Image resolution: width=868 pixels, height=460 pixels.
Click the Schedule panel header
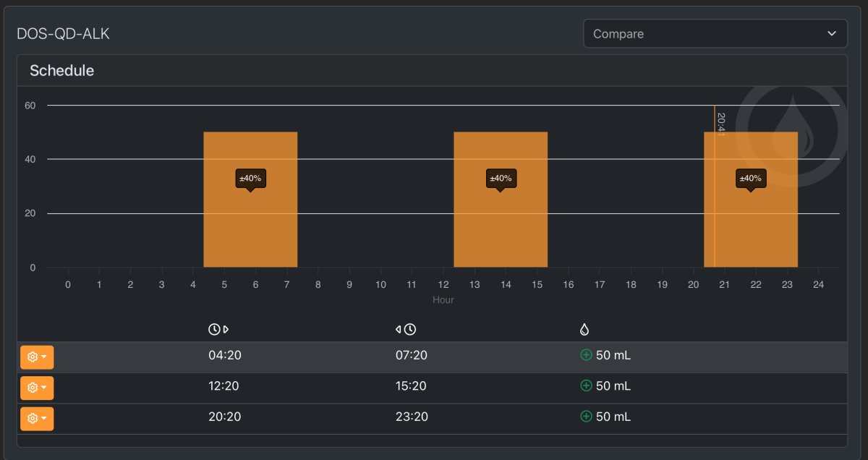coord(432,71)
